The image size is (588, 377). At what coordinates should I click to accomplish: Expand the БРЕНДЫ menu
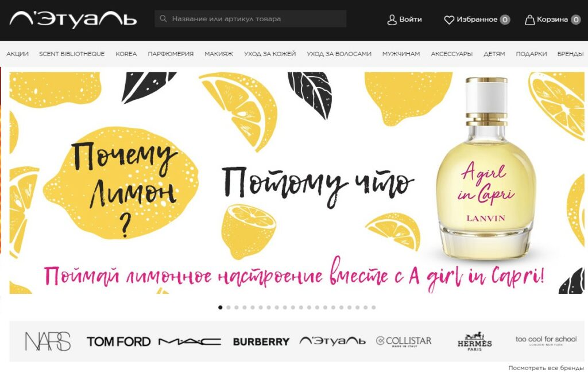(x=570, y=54)
